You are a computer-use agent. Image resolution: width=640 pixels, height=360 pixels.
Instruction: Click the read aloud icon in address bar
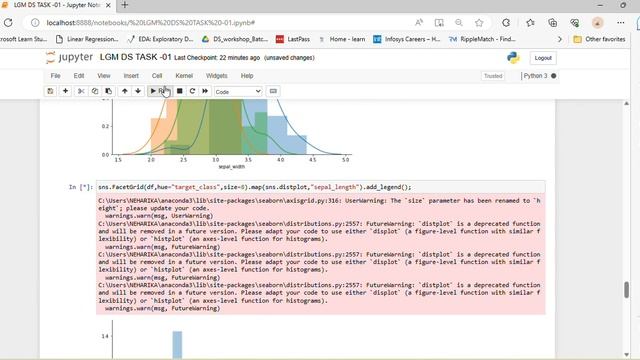[419, 23]
